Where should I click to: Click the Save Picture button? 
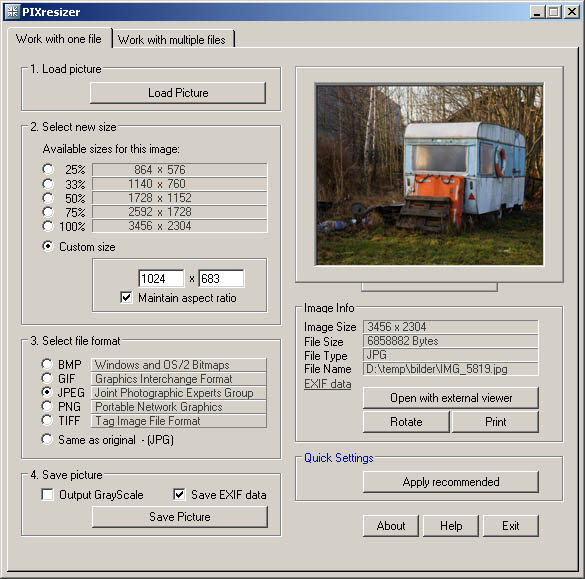[179, 517]
